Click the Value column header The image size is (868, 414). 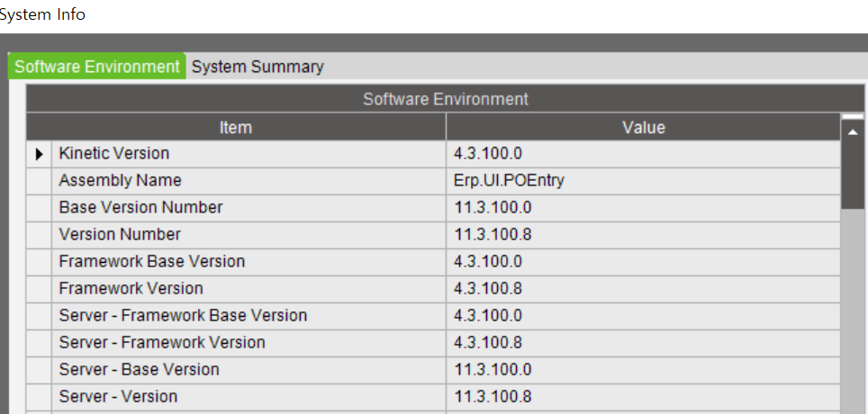click(x=643, y=127)
